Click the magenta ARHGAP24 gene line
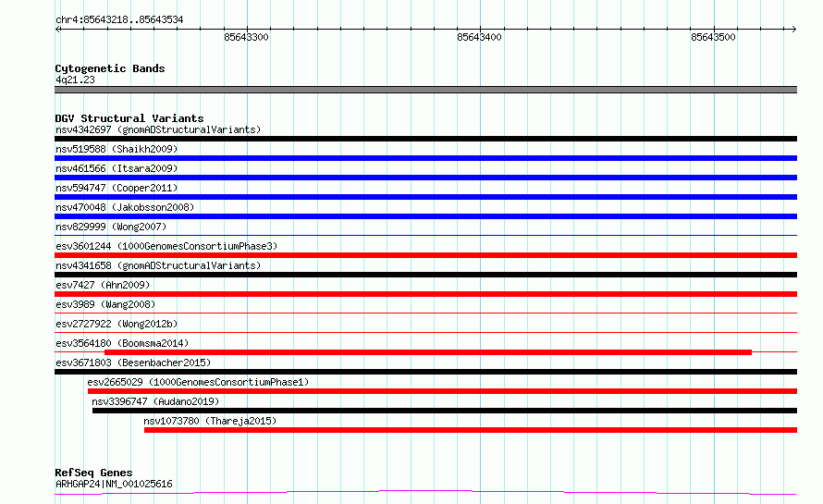Image resolution: width=823 pixels, height=504 pixels. pos(425,493)
